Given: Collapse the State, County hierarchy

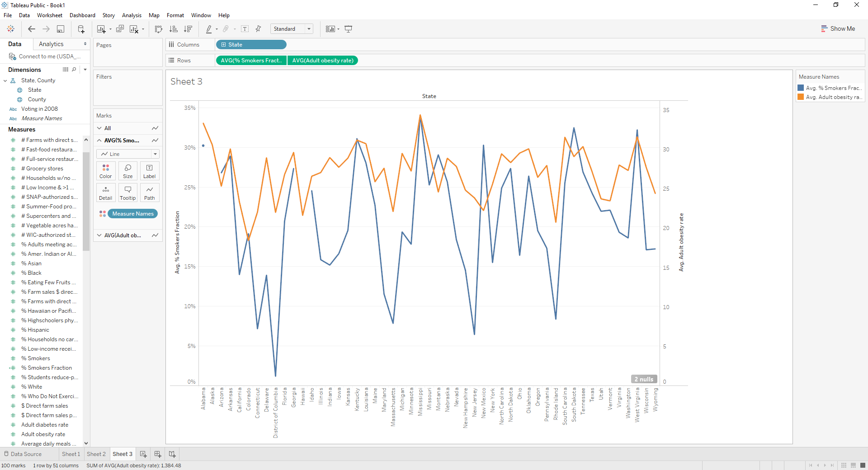Looking at the screenshot, I should tap(5, 80).
